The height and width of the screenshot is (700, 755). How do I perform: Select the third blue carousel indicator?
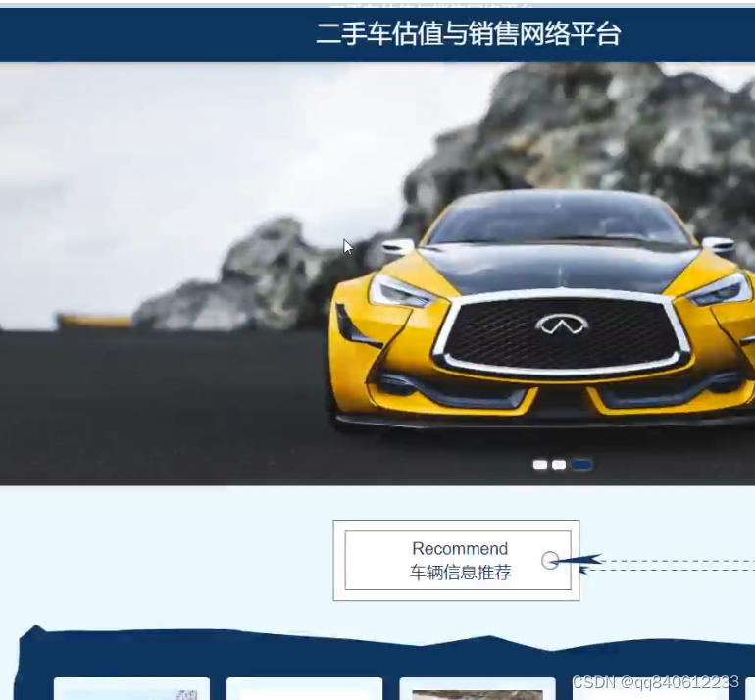click(x=581, y=465)
